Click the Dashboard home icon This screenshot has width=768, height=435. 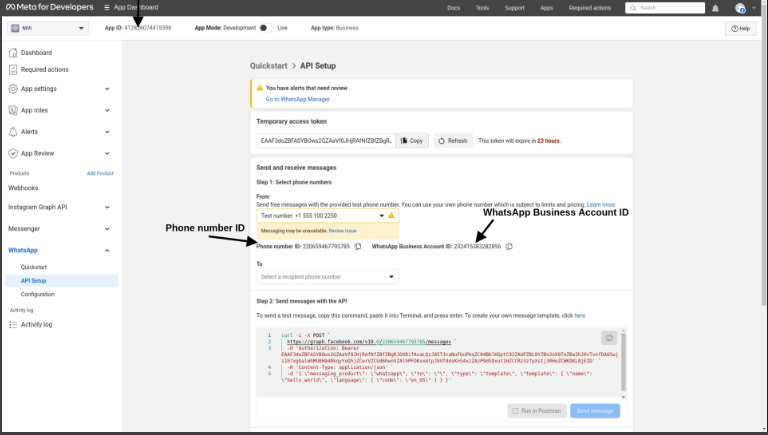click(13, 52)
